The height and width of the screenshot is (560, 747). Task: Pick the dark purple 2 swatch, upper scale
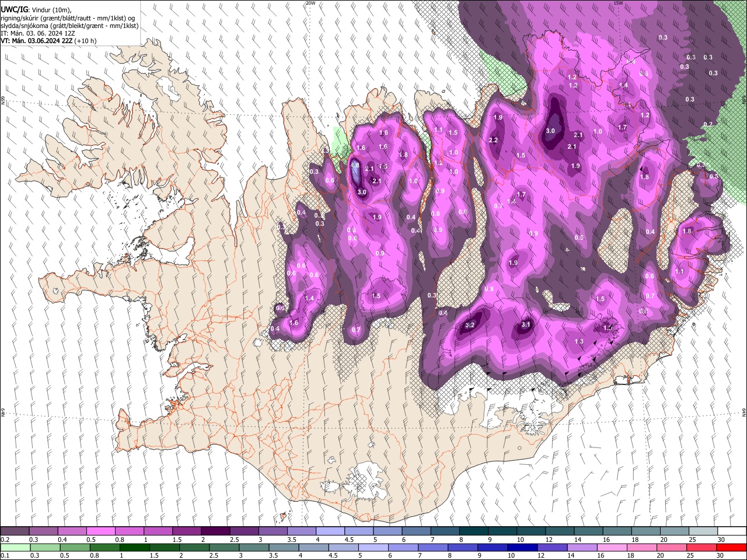point(215,531)
